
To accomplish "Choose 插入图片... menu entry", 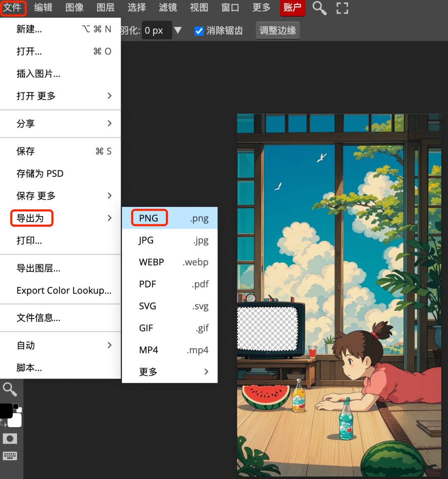I will pos(61,74).
